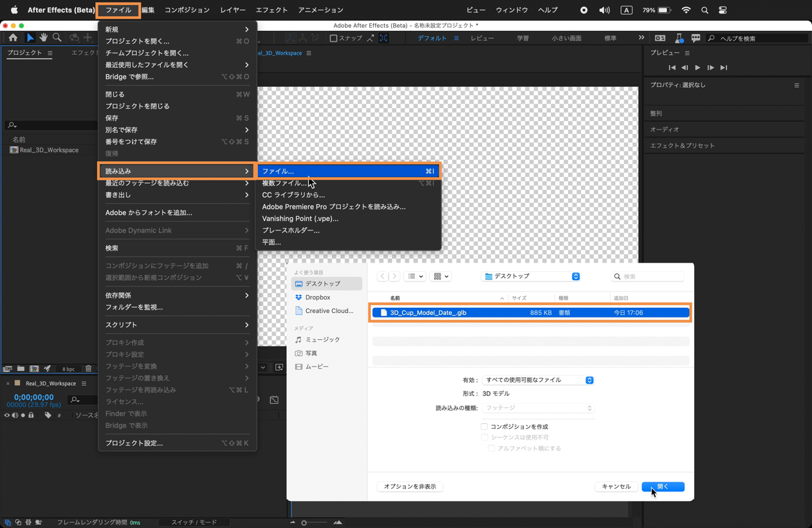Image resolution: width=812 pixels, height=528 pixels.
Task: Go to last frame in Preview panel
Action: (x=724, y=68)
